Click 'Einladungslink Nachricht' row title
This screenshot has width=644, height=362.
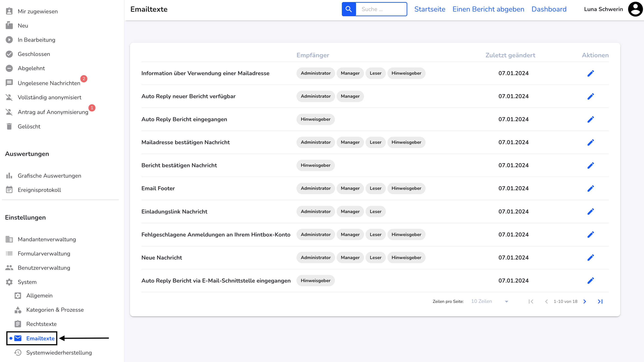pyautogui.click(x=174, y=211)
